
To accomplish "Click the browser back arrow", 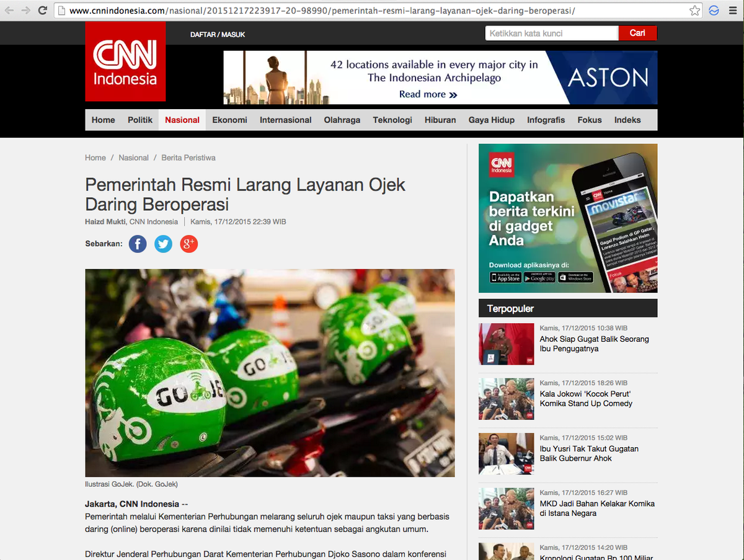I will 9,11.
